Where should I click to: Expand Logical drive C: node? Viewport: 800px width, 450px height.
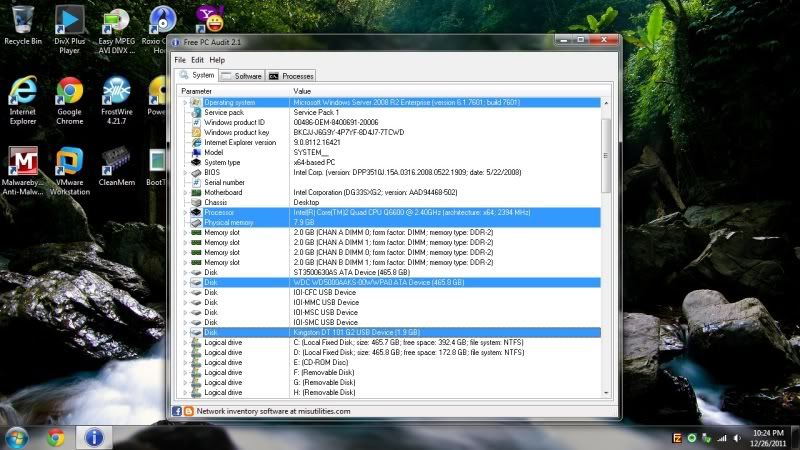coord(185,342)
